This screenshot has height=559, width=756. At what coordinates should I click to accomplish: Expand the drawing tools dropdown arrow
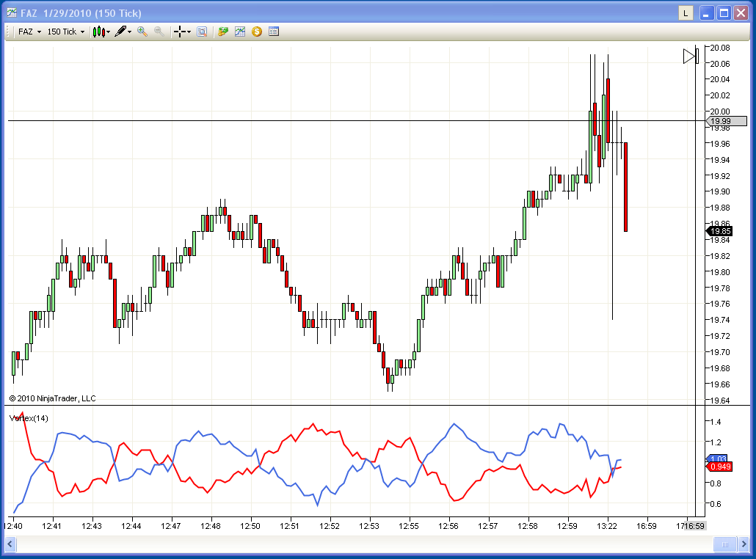(x=130, y=32)
